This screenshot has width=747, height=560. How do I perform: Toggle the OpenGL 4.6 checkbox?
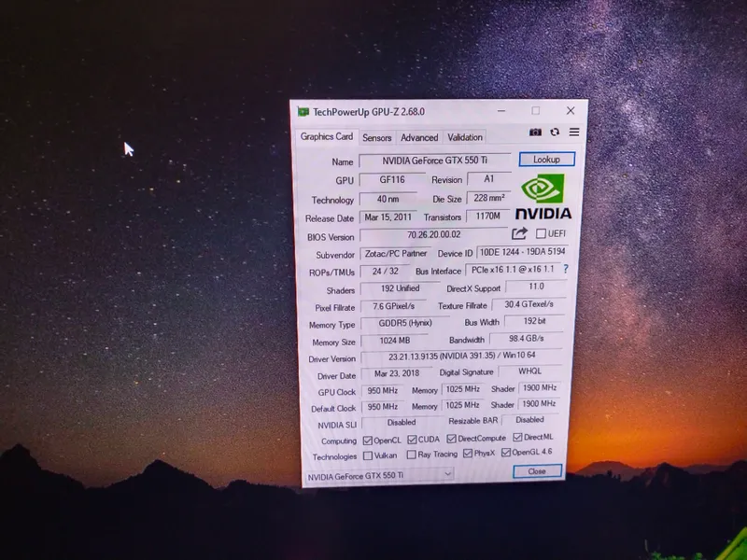click(506, 452)
